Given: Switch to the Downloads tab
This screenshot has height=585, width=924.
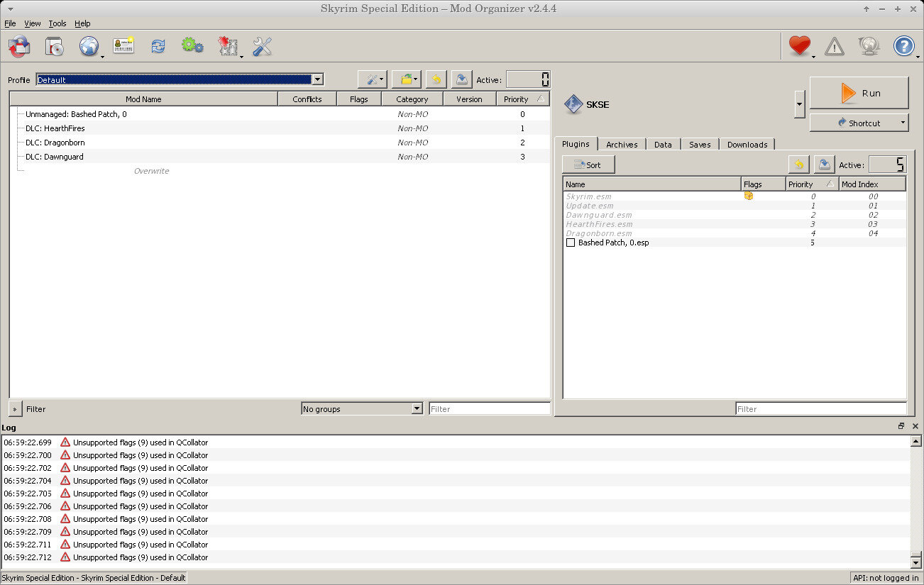Looking at the screenshot, I should pos(747,145).
